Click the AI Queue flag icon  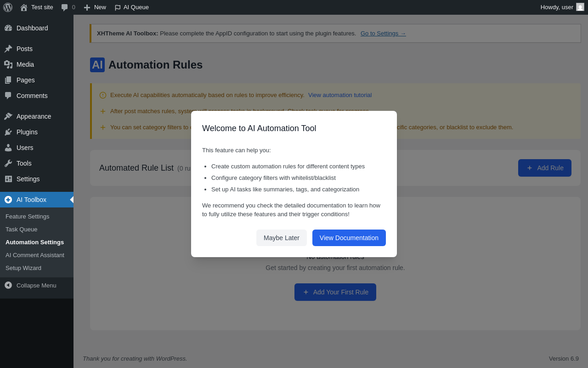(x=118, y=7)
